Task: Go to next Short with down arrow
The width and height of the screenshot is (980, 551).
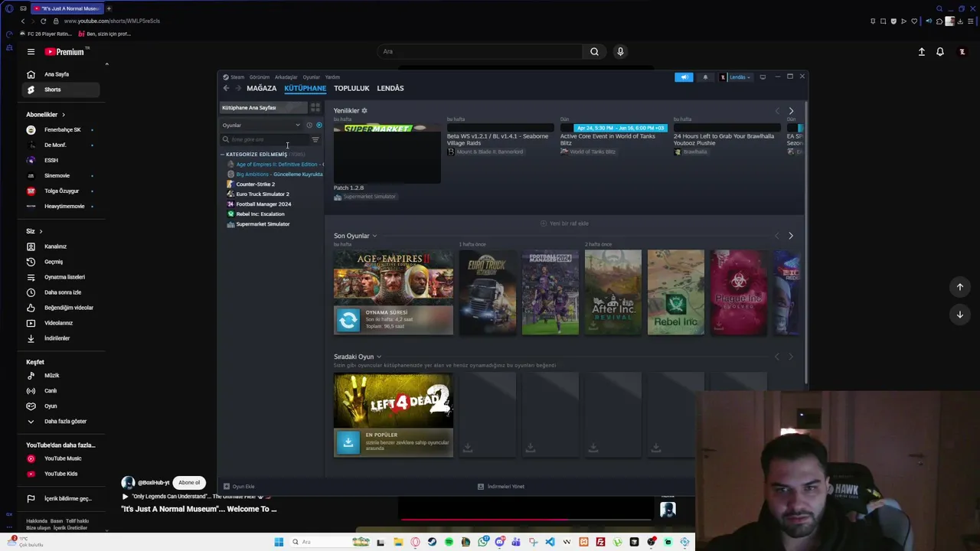Action: coord(960,315)
